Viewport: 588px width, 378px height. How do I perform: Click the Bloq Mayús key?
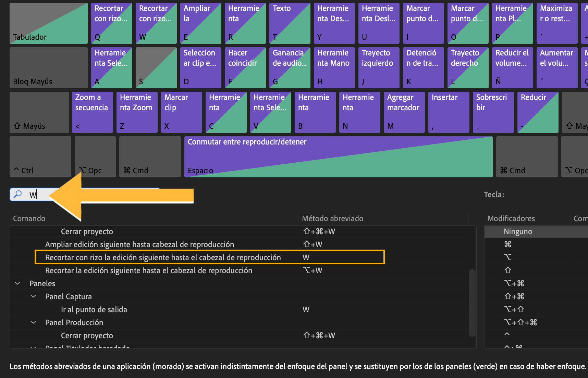[48, 67]
